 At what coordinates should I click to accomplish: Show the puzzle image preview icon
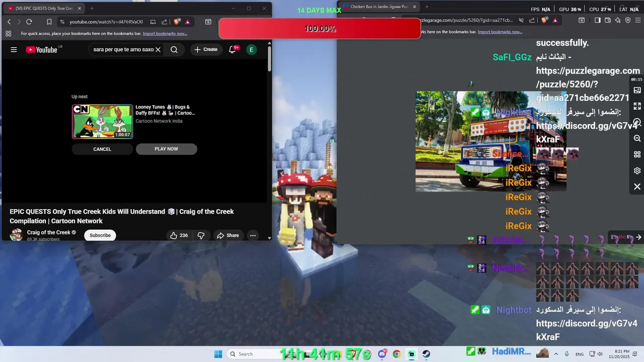pos(637,90)
